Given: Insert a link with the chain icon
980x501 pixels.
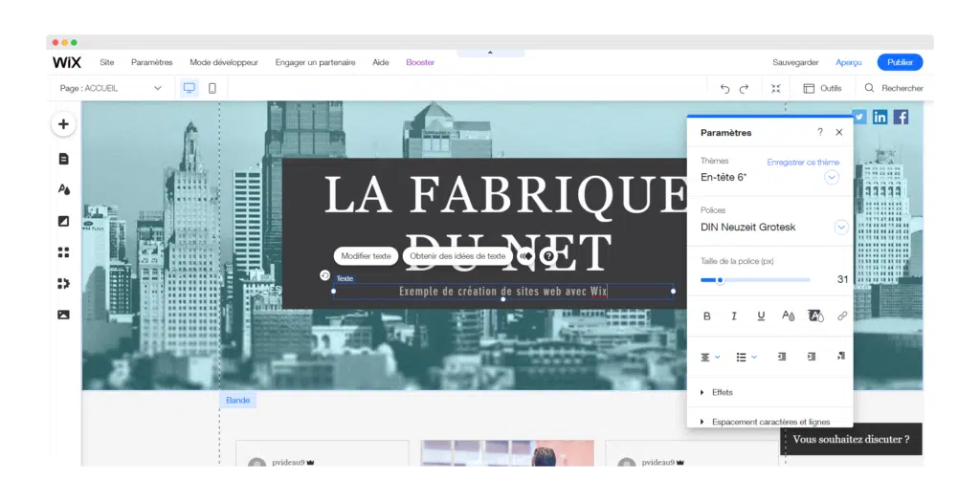Looking at the screenshot, I should [842, 316].
